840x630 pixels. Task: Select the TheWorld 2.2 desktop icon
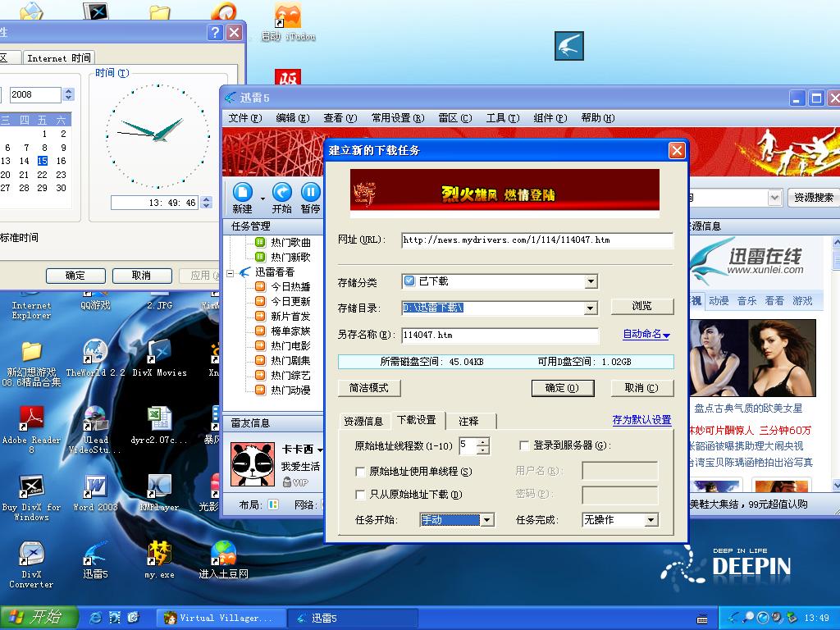(x=95, y=351)
